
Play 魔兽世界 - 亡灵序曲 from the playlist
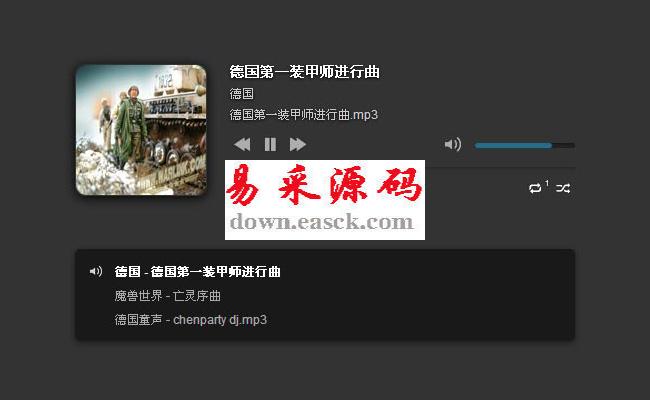click(167, 296)
